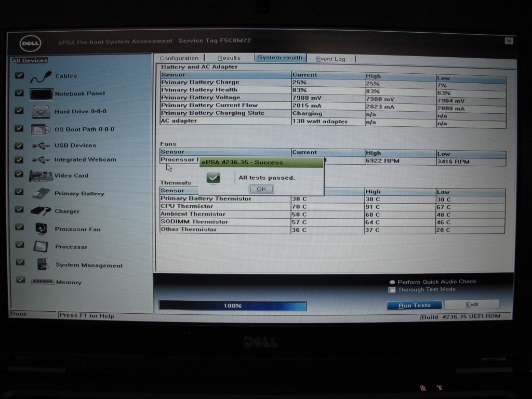Click the Video Card icon
Viewport: 532px width, 399px height.
click(x=41, y=176)
